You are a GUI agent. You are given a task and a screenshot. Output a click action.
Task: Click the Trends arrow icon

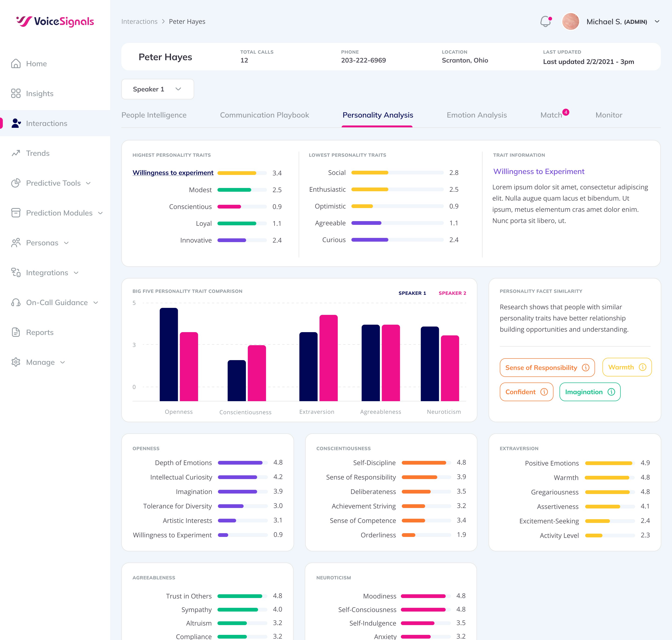[16, 153]
